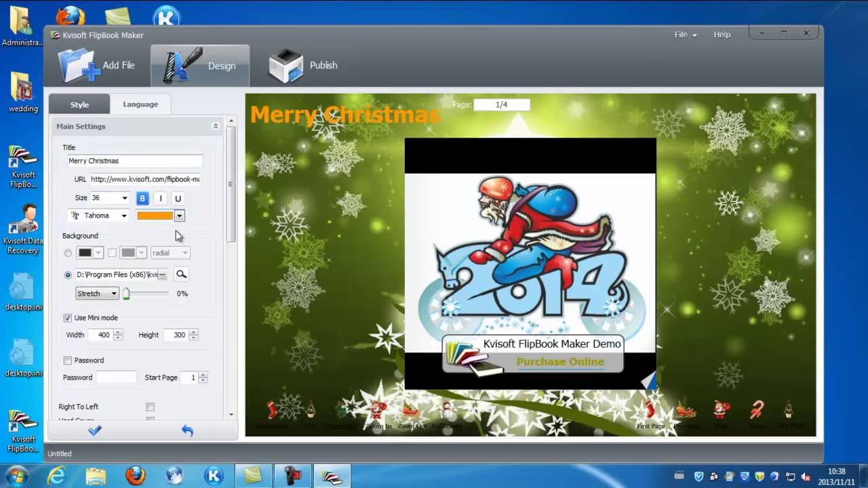Click the Title text field
Screen dimensions: 868x488
coord(135,161)
